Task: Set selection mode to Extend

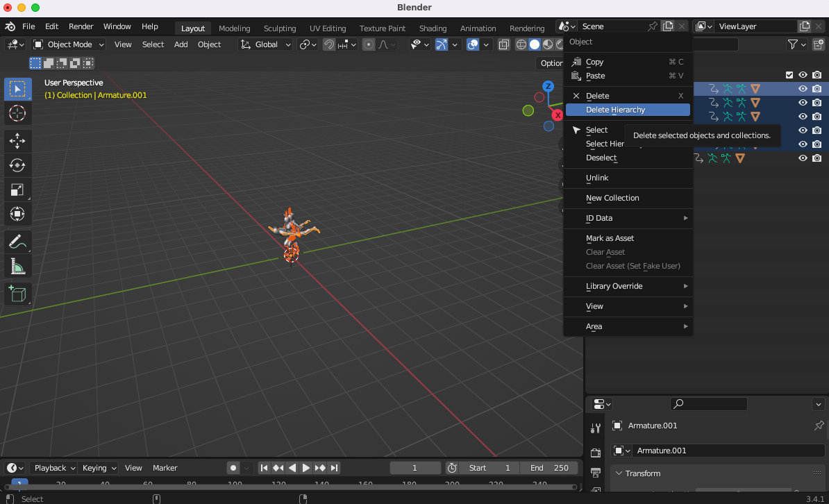Action: 49,63
